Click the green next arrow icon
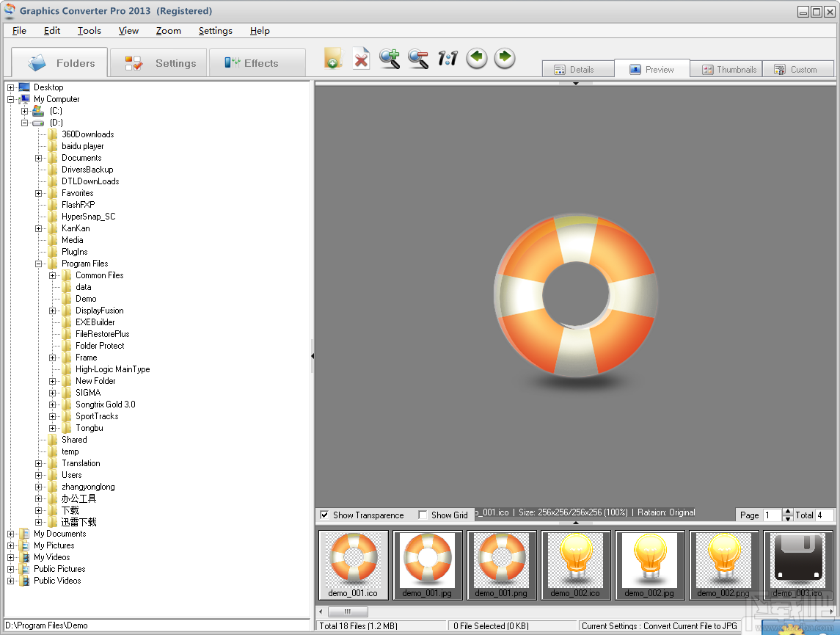This screenshot has height=635, width=840. click(505, 58)
